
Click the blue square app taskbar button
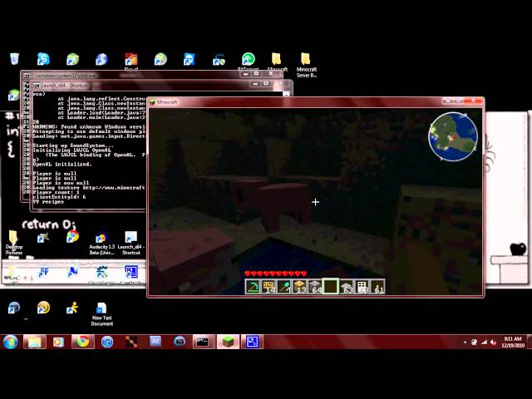tap(252, 342)
